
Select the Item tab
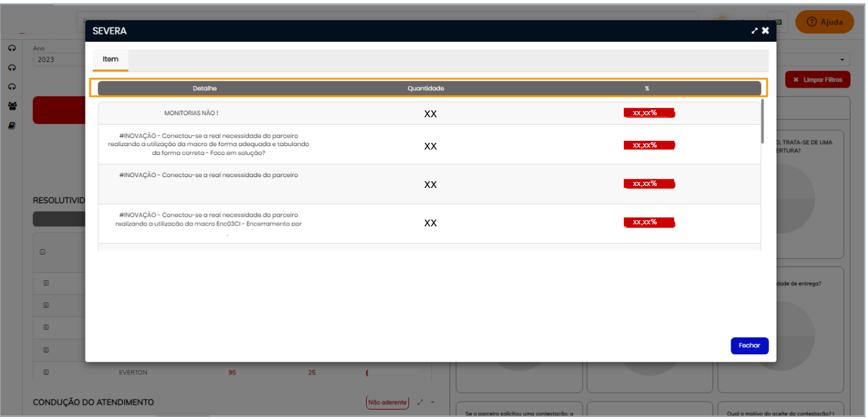click(x=110, y=59)
